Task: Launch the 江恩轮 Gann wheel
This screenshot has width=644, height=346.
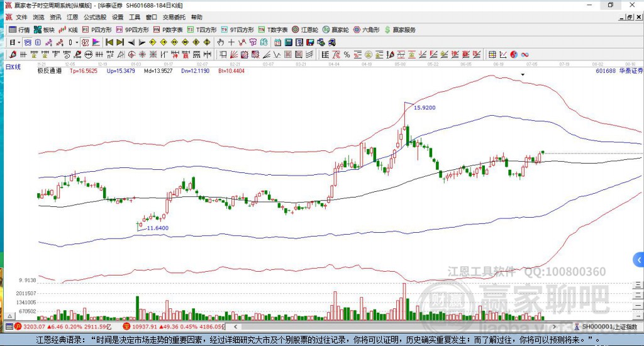Action: (305, 30)
